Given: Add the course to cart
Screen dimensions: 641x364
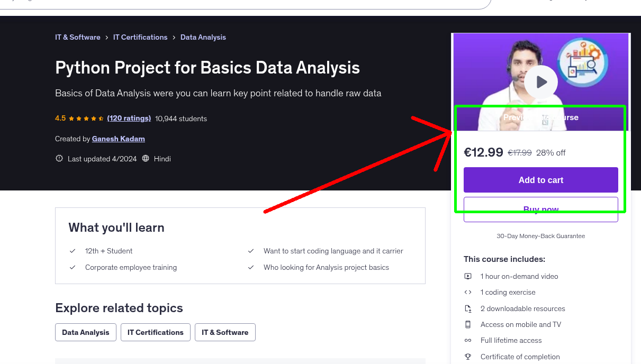Looking at the screenshot, I should tap(540, 180).
